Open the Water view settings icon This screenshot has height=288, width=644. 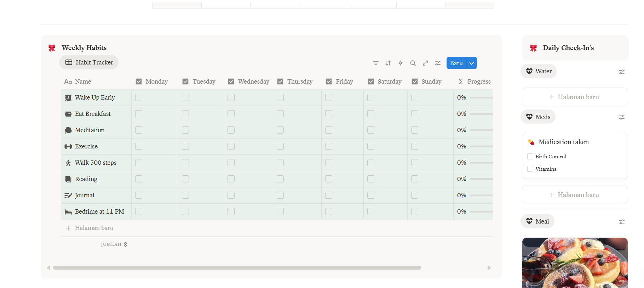pos(621,72)
